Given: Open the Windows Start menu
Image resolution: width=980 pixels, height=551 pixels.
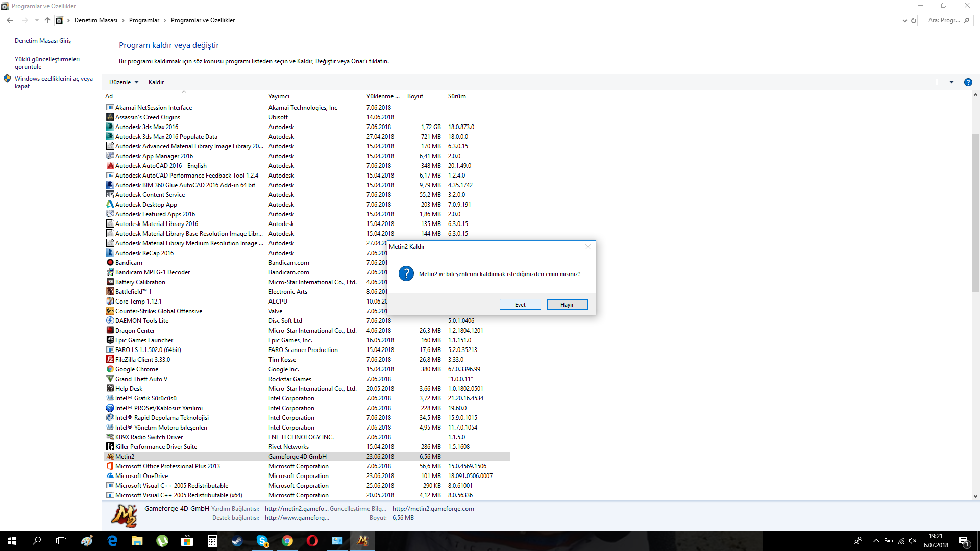Looking at the screenshot, I should [x=12, y=541].
